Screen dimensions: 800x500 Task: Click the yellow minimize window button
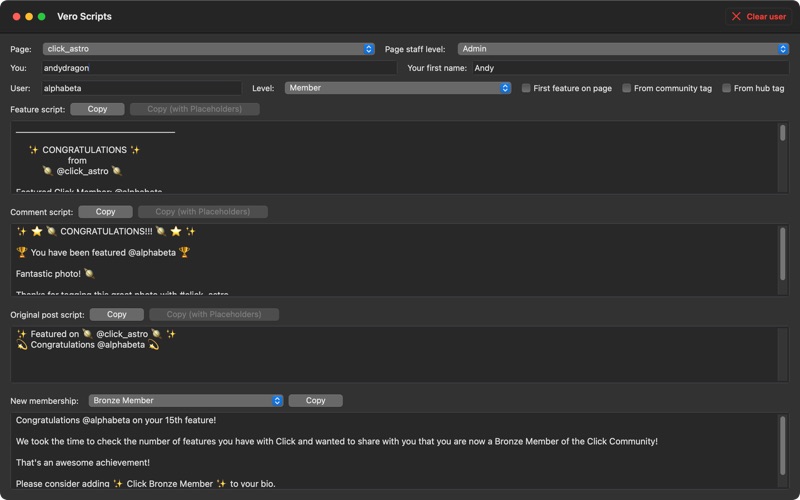point(29,17)
